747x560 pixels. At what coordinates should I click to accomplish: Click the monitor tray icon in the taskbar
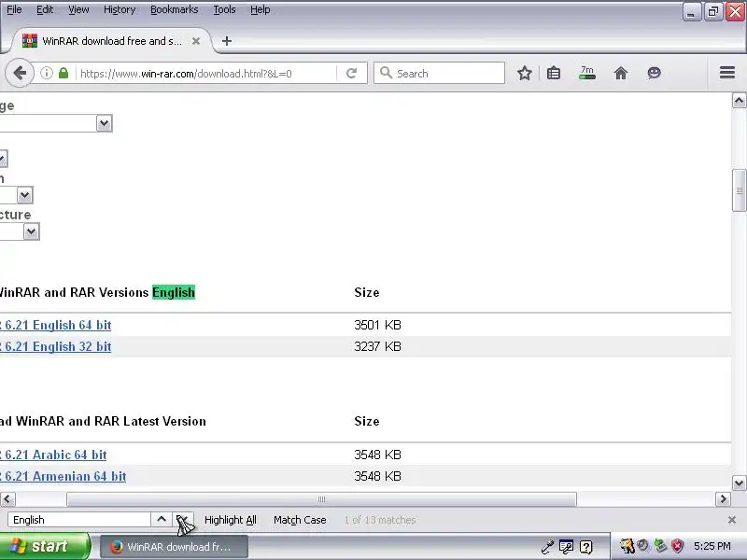click(567, 547)
